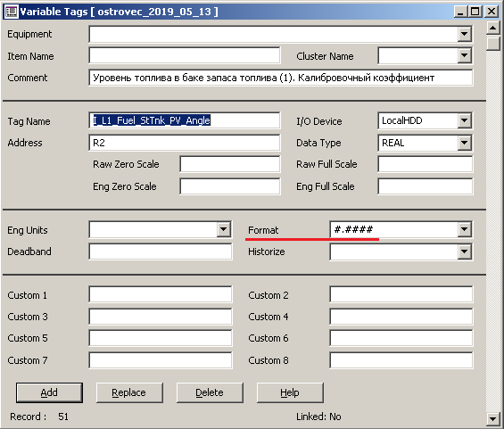The height and width of the screenshot is (429, 504).
Task: Click the Delete button
Action: (210, 392)
